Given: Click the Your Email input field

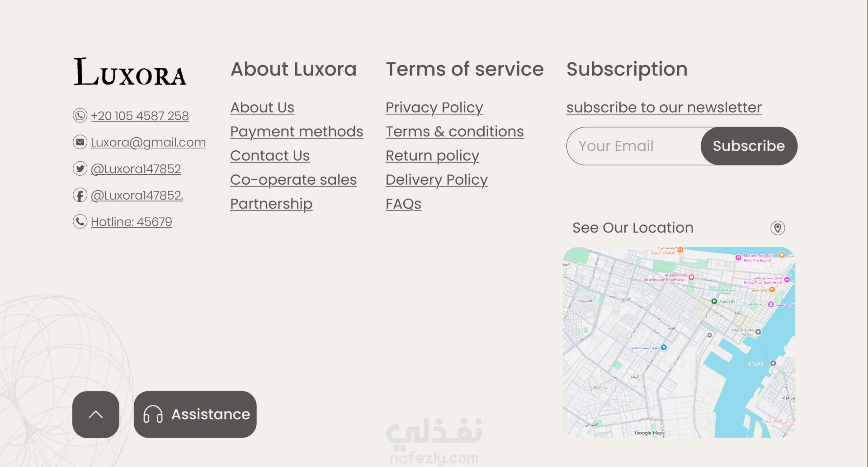Looking at the screenshot, I should coord(633,146).
